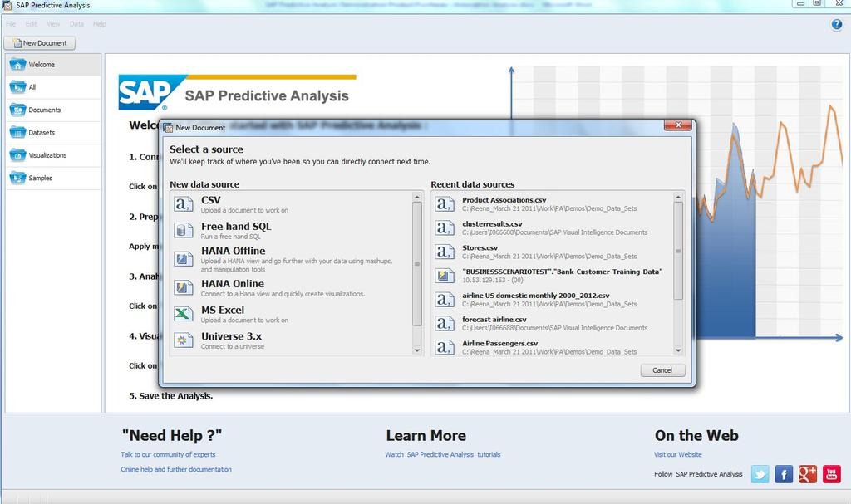This screenshot has height=504, width=851.
Task: Select the 'Free hand SQL' title text
Action: 236,226
